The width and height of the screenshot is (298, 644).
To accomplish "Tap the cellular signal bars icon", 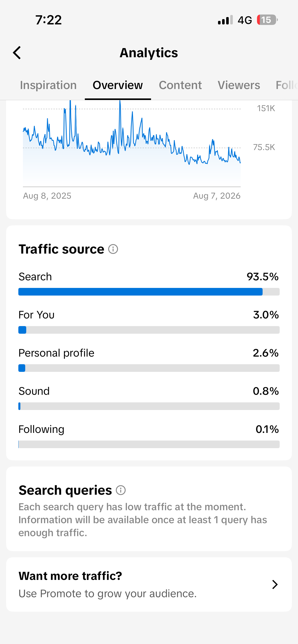I will pos(225,20).
